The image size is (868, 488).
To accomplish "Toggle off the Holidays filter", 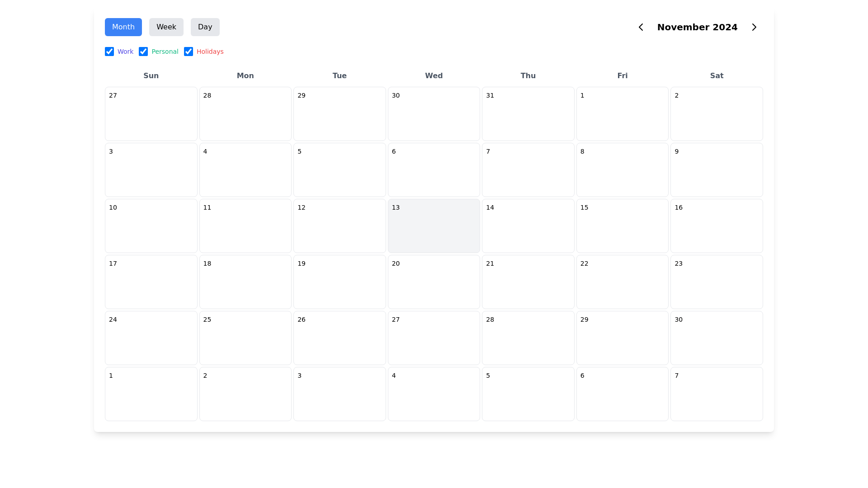I will point(189,52).
